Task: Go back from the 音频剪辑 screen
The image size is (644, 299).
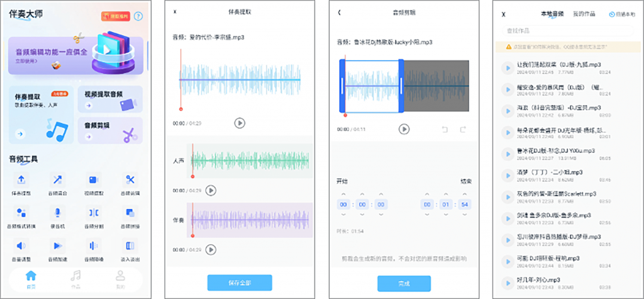Action: (339, 13)
